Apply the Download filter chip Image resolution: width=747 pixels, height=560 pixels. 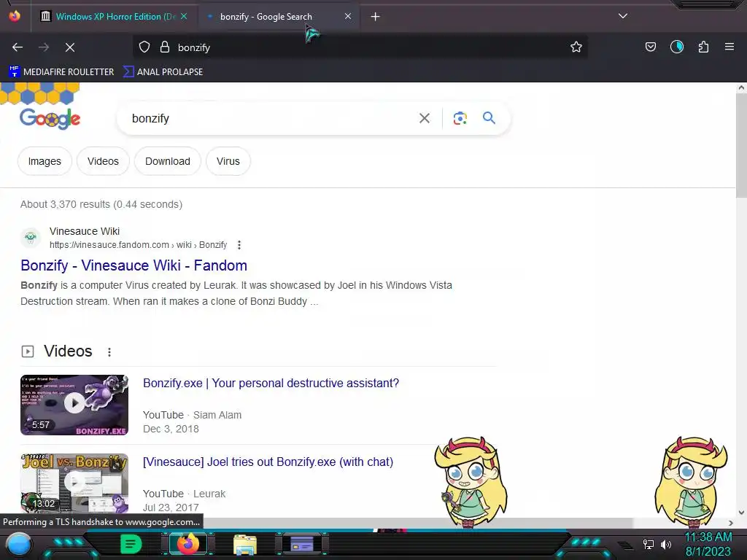[168, 161]
